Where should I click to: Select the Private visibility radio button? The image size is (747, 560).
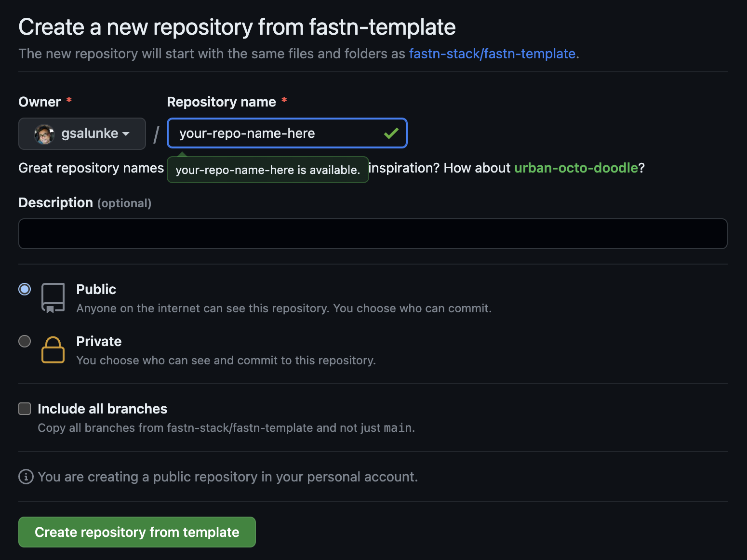coord(25,341)
